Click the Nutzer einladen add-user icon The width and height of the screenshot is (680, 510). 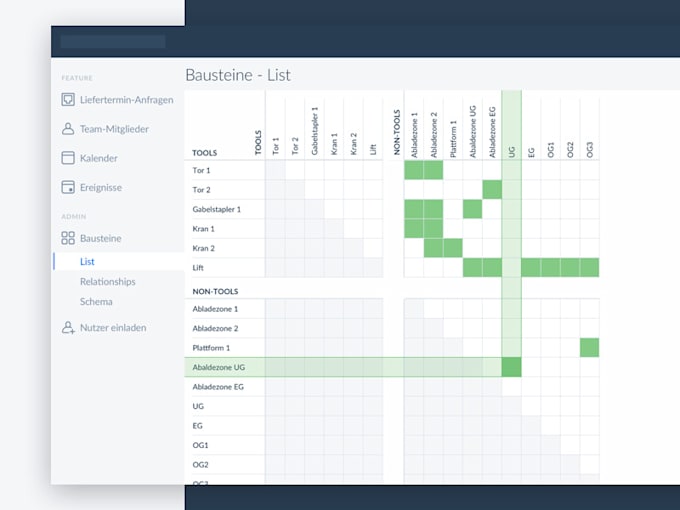click(x=68, y=327)
